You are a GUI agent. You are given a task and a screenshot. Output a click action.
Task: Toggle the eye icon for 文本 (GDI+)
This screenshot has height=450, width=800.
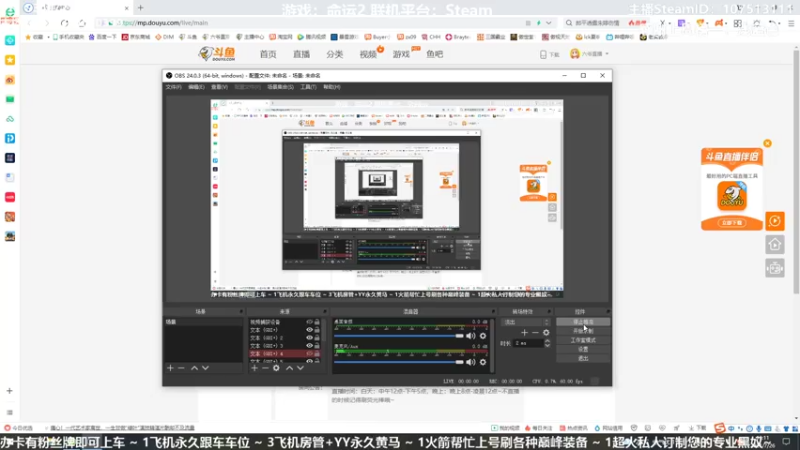(x=309, y=330)
